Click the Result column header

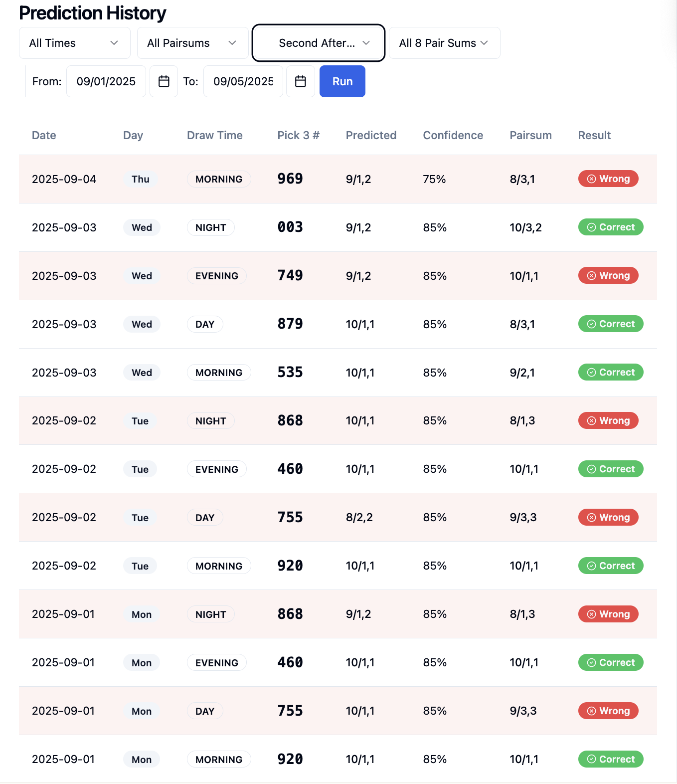594,135
